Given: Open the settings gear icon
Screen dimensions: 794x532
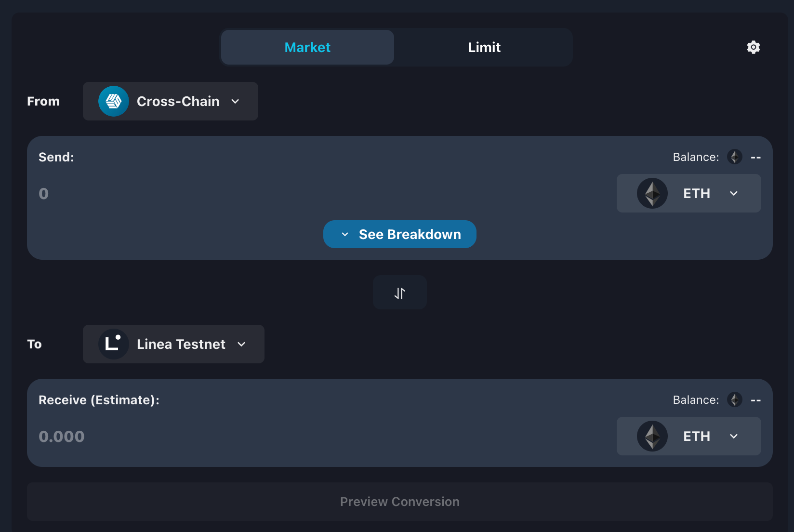Looking at the screenshot, I should click(754, 47).
